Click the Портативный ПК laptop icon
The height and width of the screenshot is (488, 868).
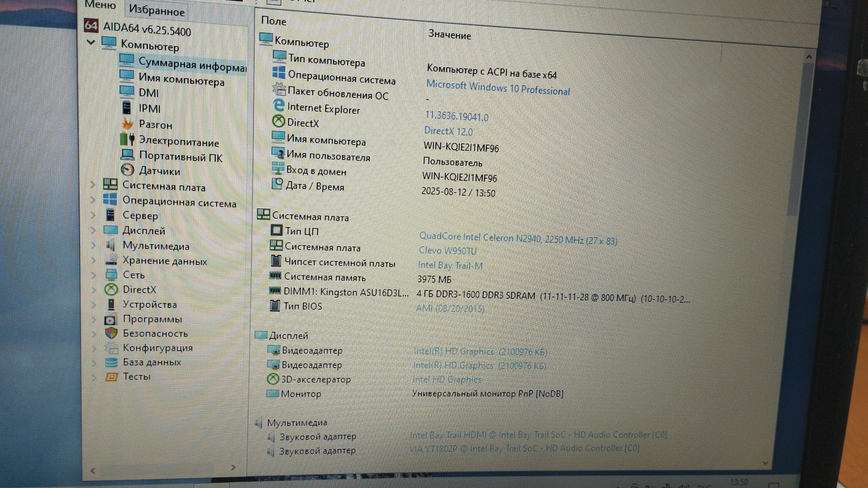pyautogui.click(x=127, y=155)
